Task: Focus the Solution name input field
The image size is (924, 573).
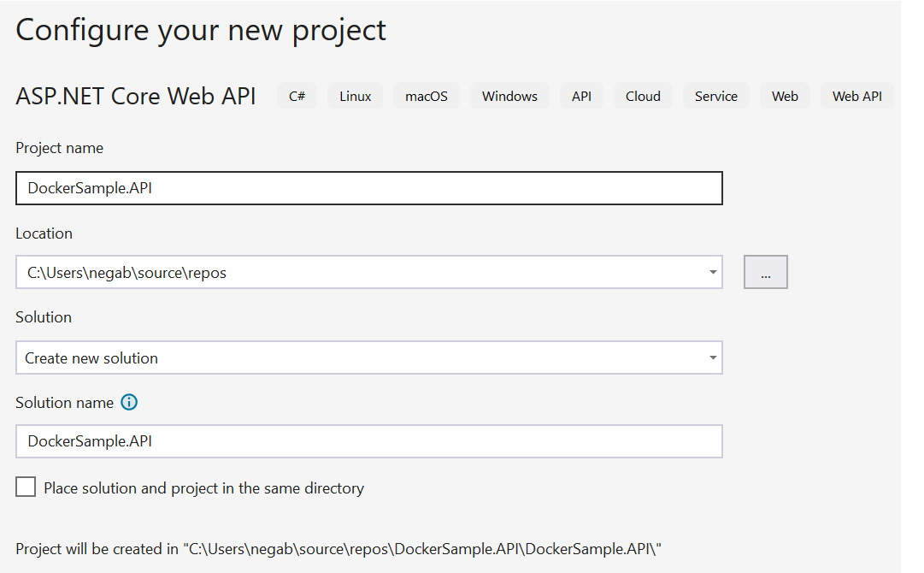Action: (369, 441)
